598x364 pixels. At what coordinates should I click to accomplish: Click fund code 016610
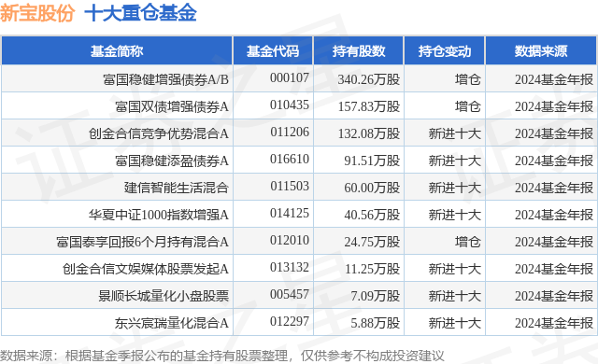(x=290, y=159)
